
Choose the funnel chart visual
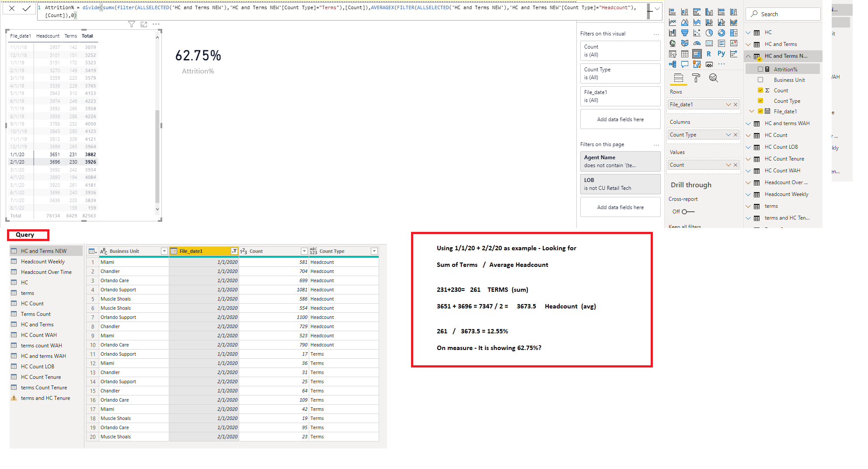tap(685, 33)
